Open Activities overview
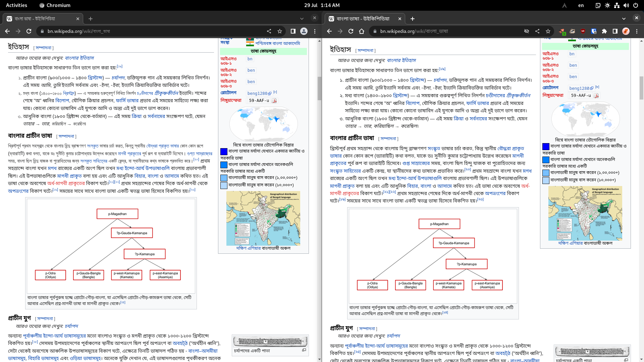The width and height of the screenshot is (644, 362). pos(16,5)
